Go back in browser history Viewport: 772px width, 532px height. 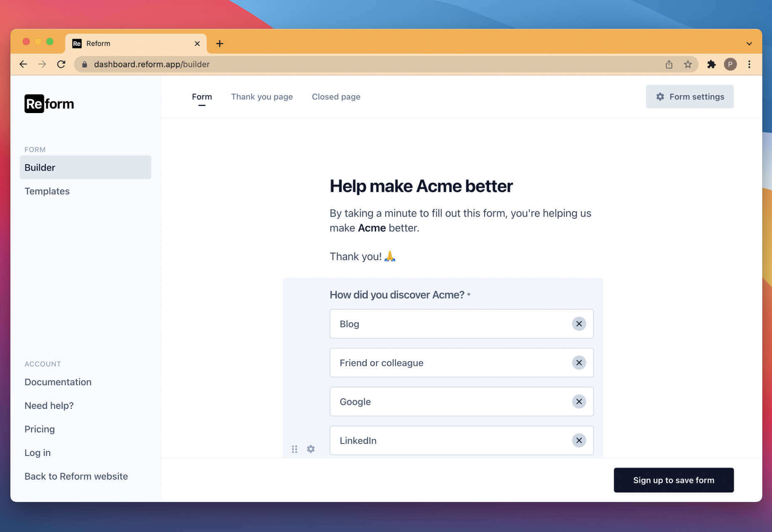click(23, 64)
